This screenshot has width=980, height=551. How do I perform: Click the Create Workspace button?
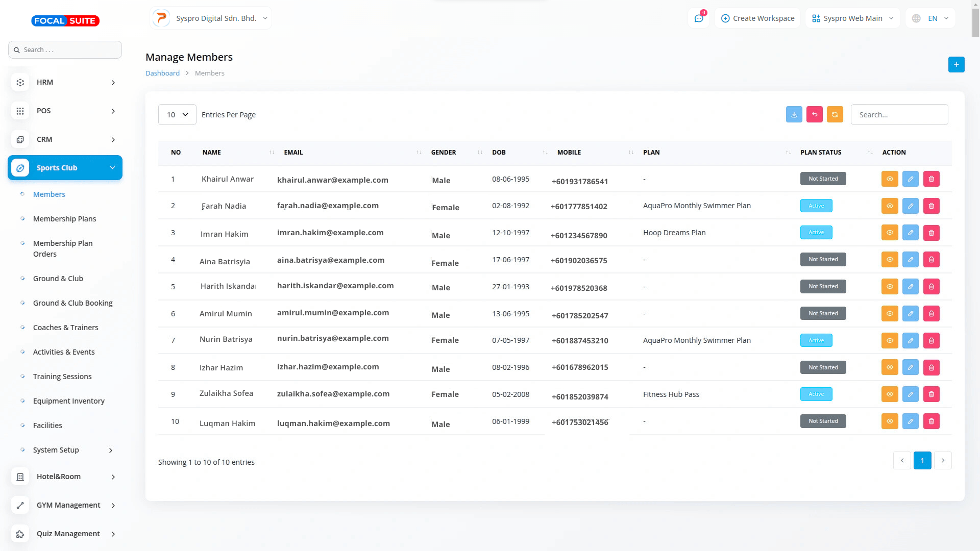click(x=757, y=18)
